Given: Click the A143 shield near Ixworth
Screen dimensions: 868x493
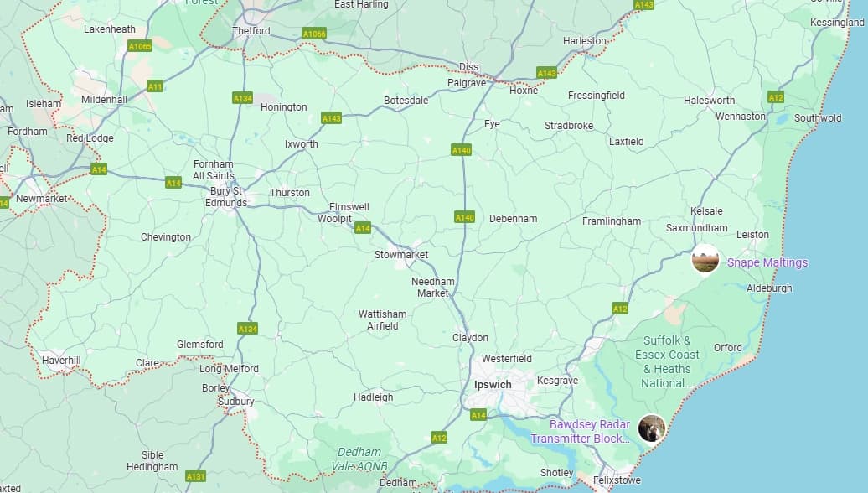Looking at the screenshot, I should coord(331,118).
